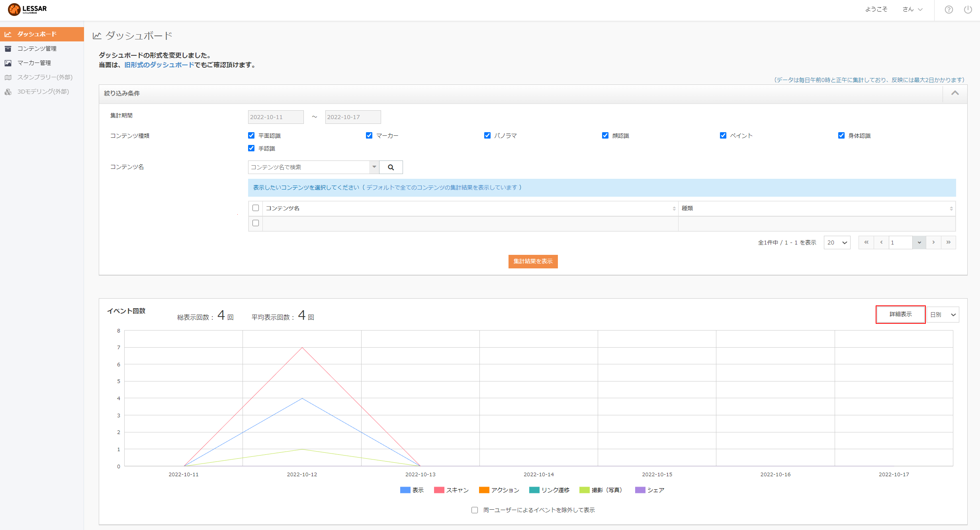Uncheck ペイント content type
This screenshot has height=530, width=980.
coord(723,135)
